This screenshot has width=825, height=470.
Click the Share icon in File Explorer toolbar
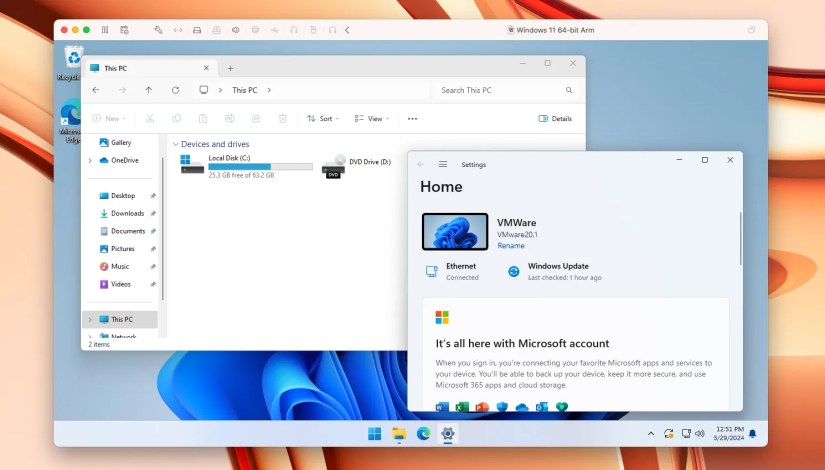pyautogui.click(x=256, y=118)
